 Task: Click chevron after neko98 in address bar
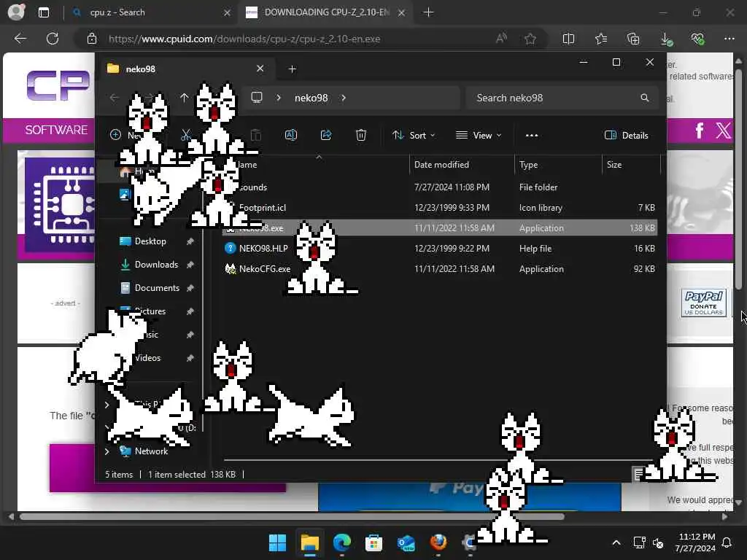pyautogui.click(x=344, y=98)
